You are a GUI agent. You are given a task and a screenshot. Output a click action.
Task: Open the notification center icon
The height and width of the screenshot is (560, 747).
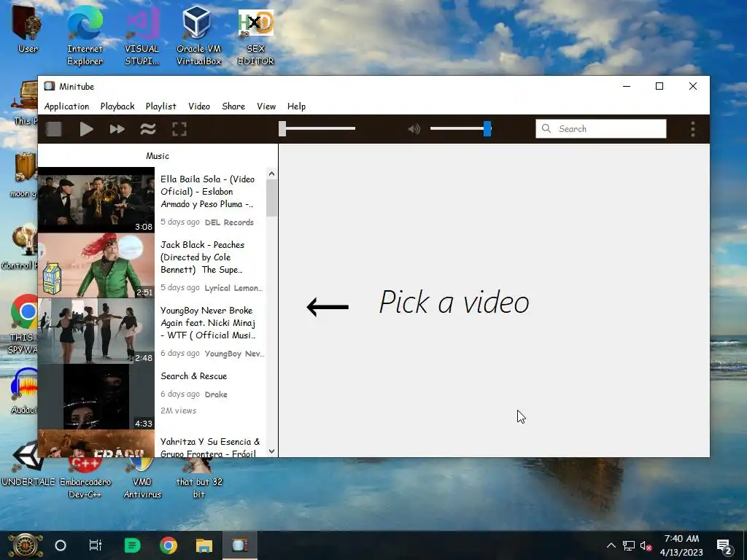724,545
